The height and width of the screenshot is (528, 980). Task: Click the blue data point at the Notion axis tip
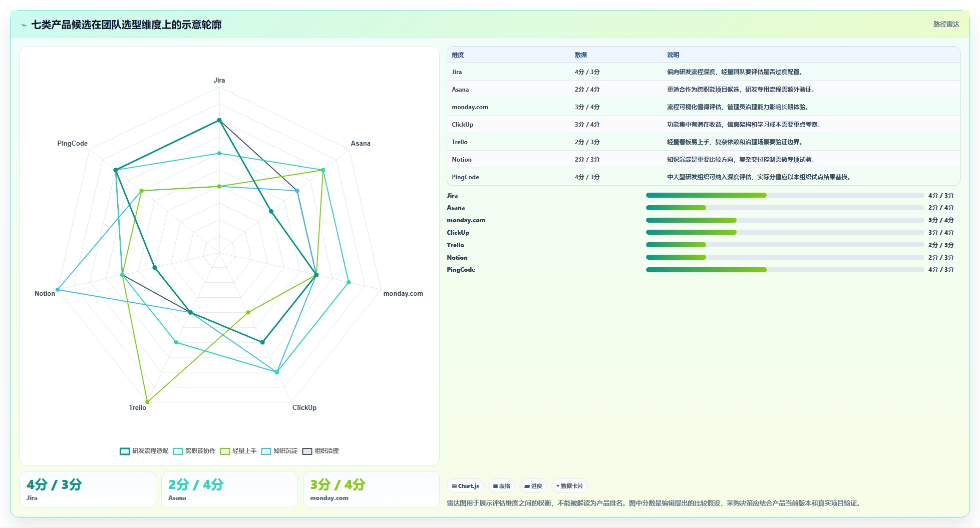[58, 290]
